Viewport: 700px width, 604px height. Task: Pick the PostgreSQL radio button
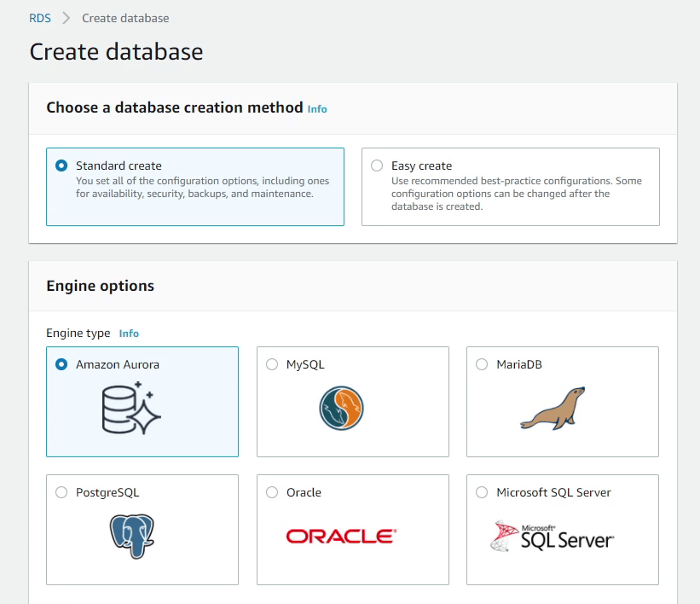(x=61, y=492)
